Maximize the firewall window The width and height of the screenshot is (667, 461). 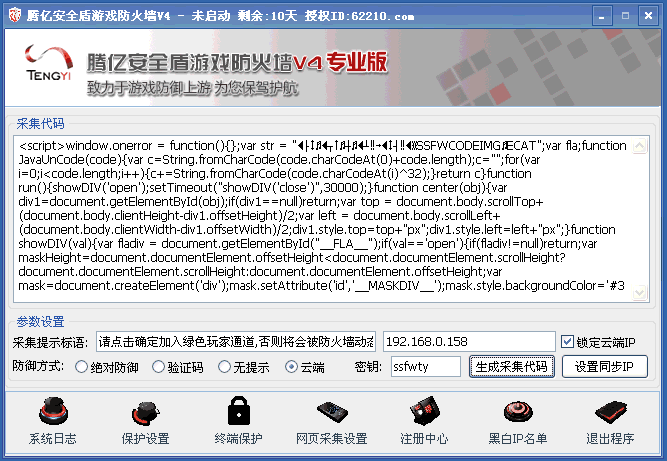(625, 17)
